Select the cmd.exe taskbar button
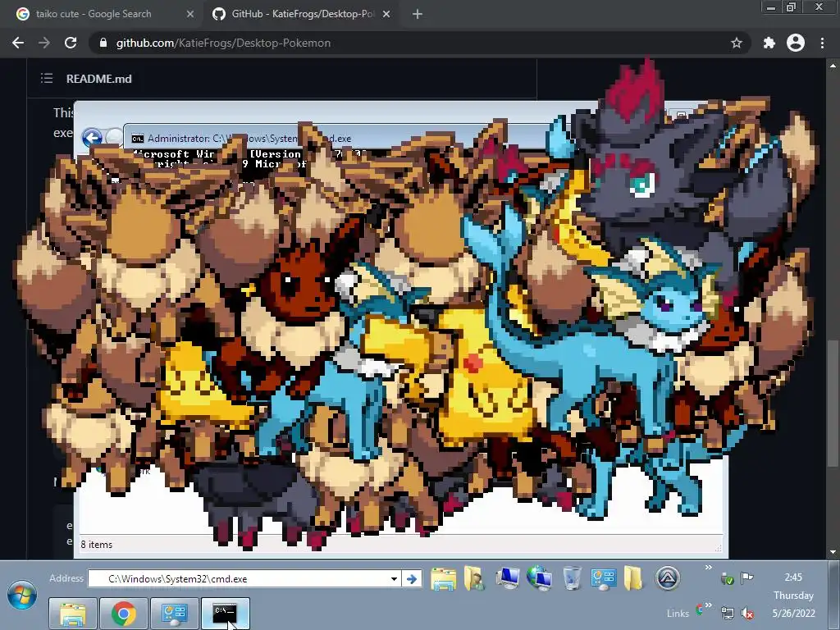840x630 pixels. coord(226,614)
